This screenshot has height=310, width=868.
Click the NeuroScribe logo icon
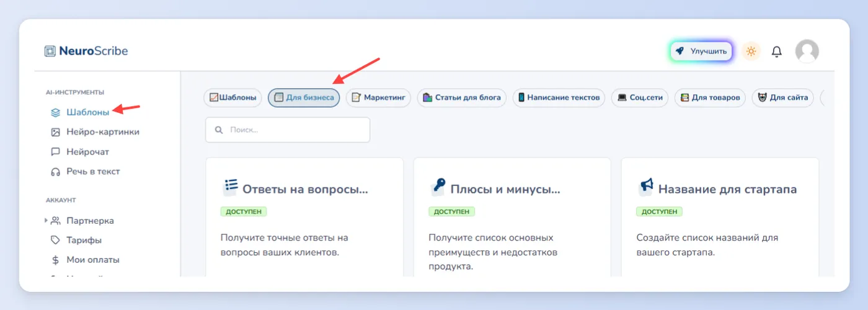point(50,51)
